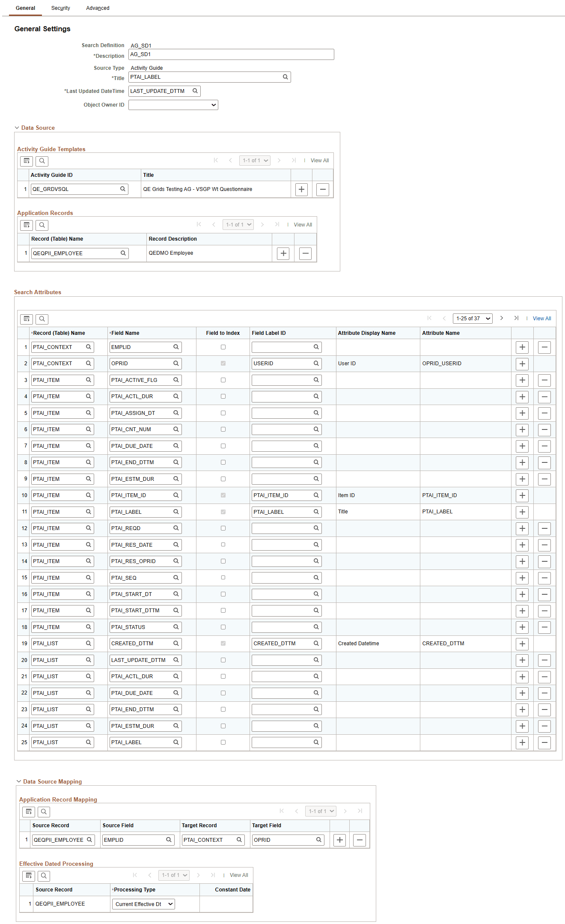
Task: Open lookup for Last Updated DateTime field
Action: point(195,91)
